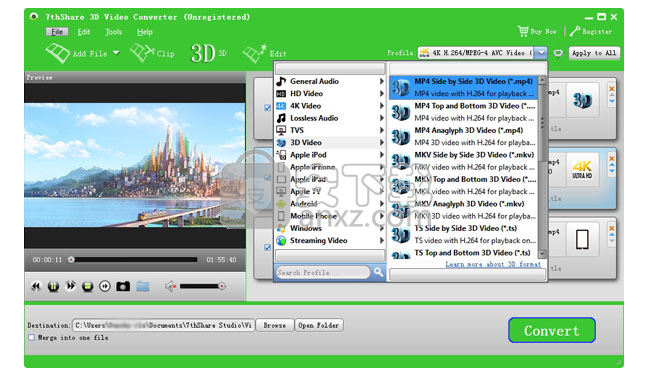Expand the Windows submenu arrow
This screenshot has height=382, width=656.
(x=382, y=228)
